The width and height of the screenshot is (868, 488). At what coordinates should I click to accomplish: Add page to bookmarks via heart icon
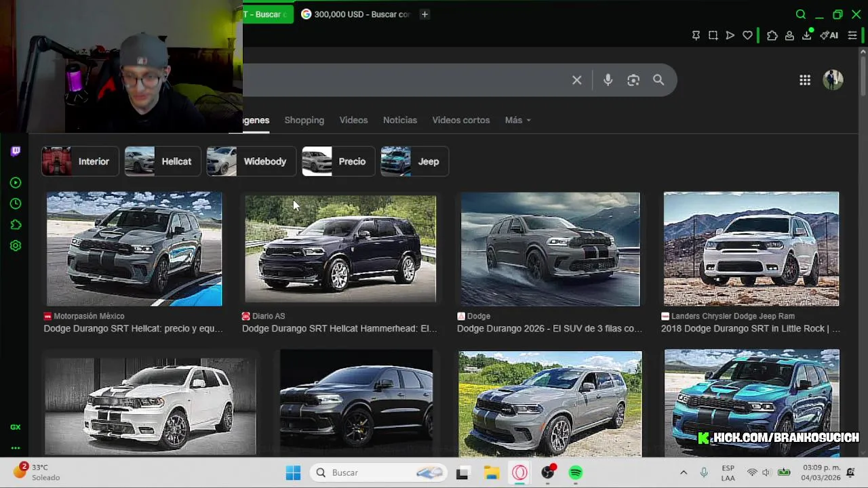[x=747, y=35]
